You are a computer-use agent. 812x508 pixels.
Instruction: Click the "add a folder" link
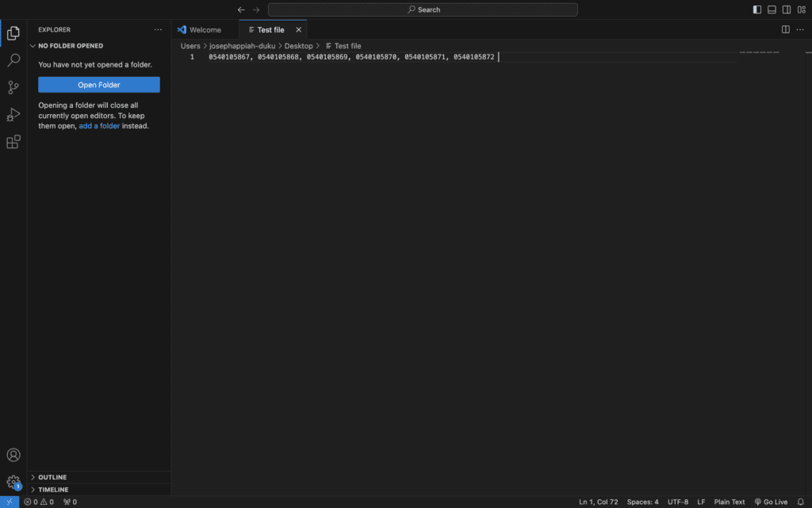click(x=99, y=126)
